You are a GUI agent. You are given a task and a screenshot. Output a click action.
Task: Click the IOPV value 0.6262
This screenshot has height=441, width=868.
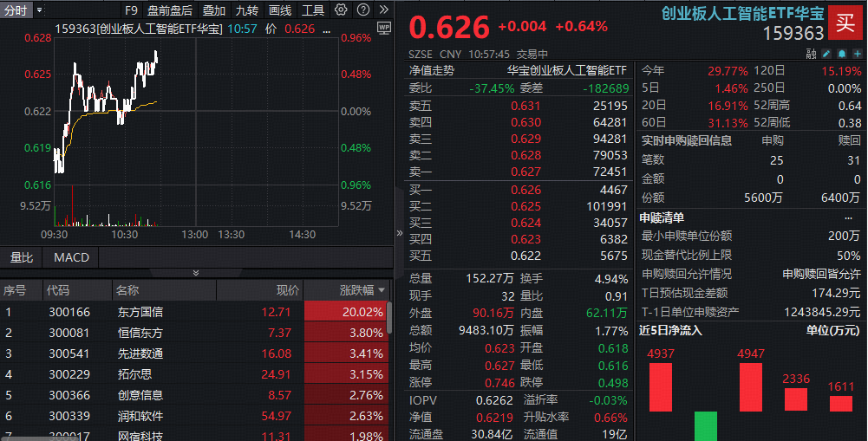494,400
